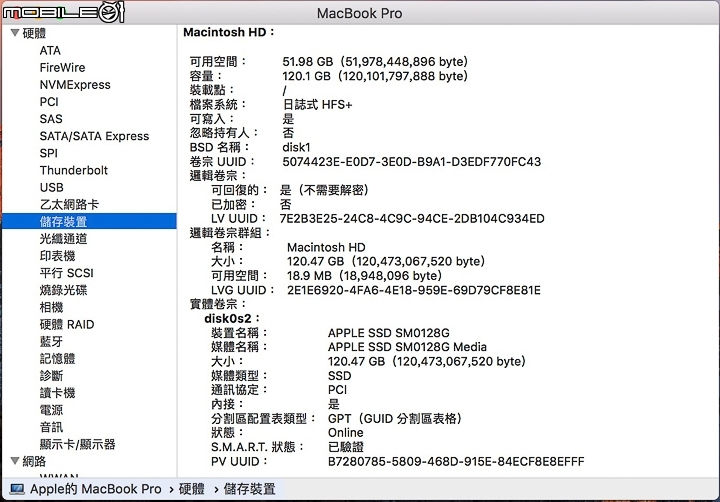Click the 51.98 GB available space value
The height and width of the screenshot is (502, 720).
click(375, 62)
